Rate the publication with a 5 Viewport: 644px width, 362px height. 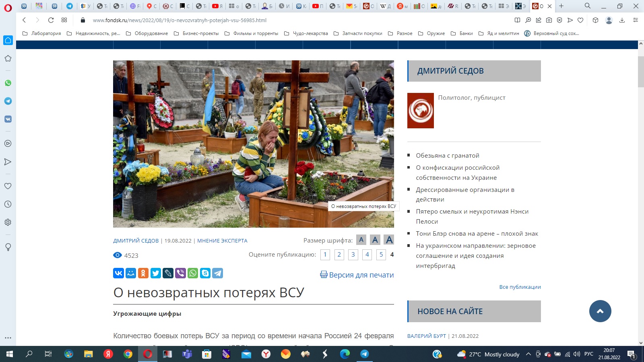pos(380,254)
